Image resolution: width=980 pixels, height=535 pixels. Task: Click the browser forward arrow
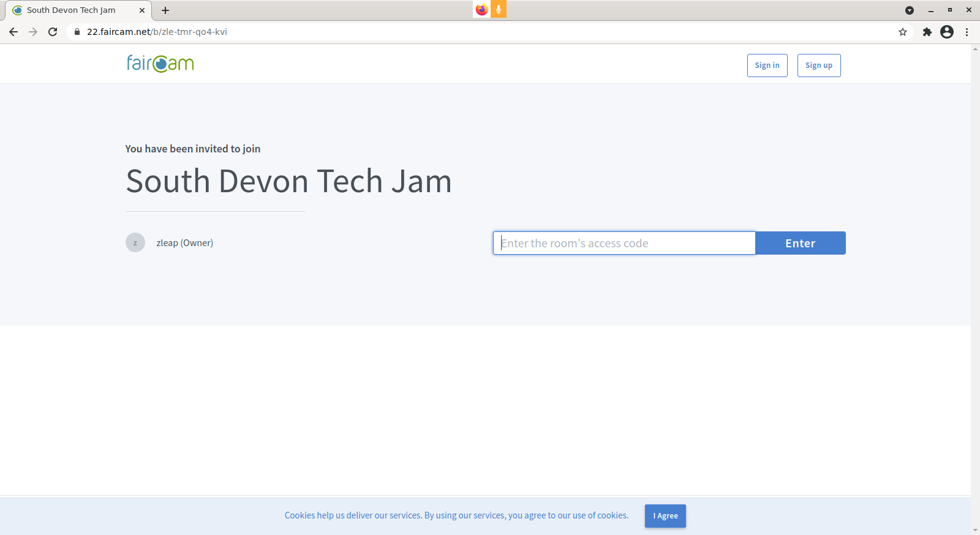pyautogui.click(x=33, y=32)
